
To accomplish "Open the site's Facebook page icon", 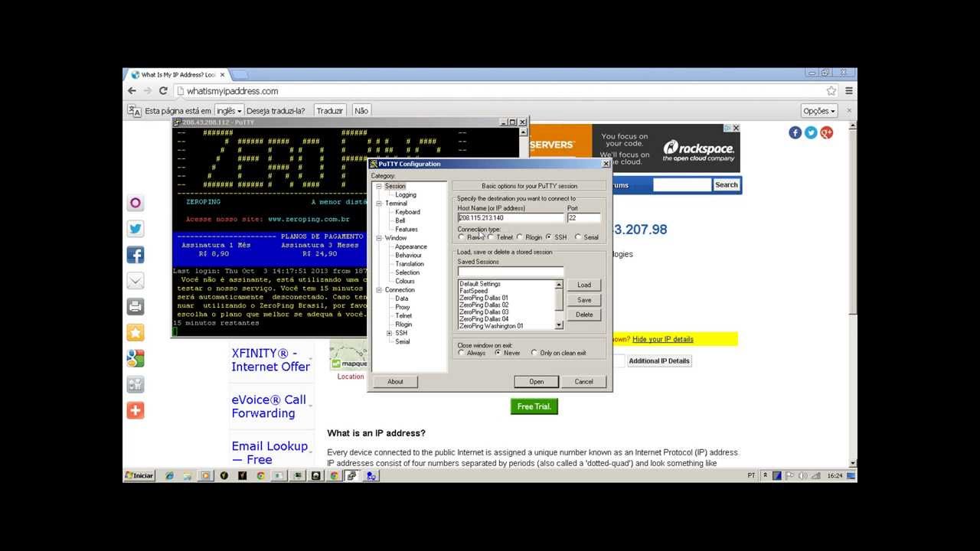I will 795,132.
